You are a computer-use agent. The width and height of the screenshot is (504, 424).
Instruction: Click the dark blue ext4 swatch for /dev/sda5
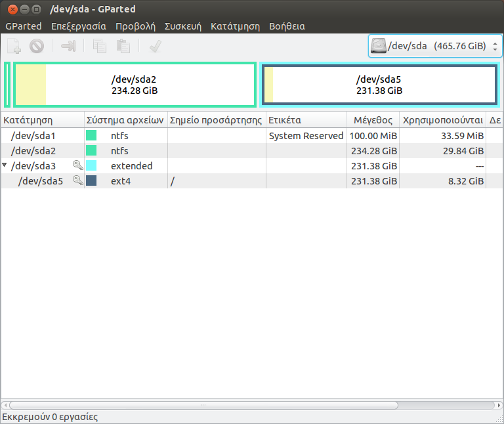(x=91, y=180)
